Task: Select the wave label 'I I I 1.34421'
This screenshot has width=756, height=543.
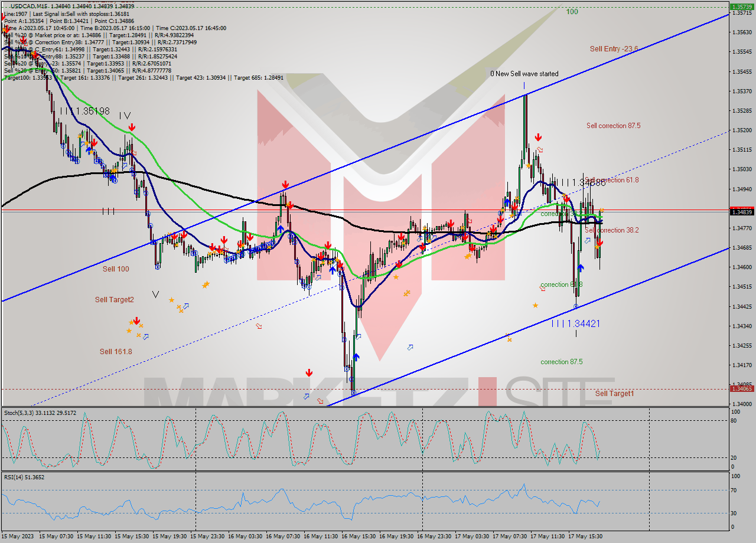Action: [575, 323]
